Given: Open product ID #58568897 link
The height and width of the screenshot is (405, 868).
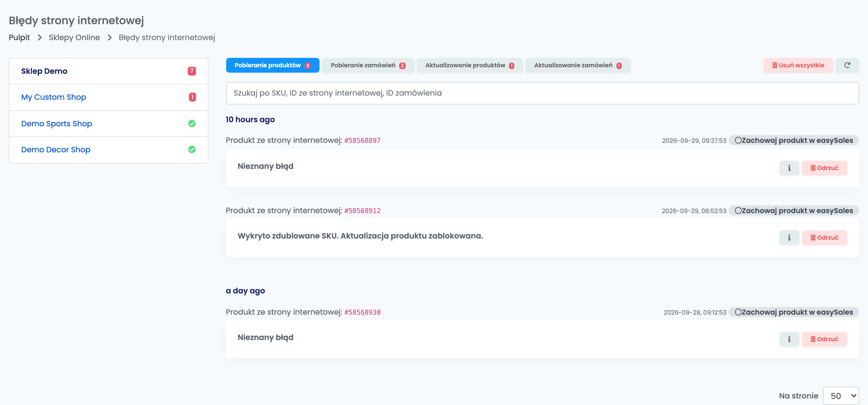Looking at the screenshot, I should (362, 141).
